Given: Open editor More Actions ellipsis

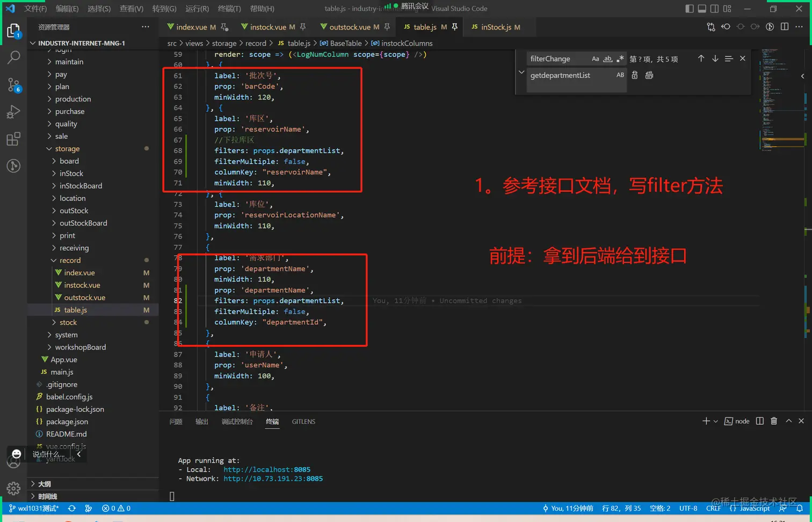Looking at the screenshot, I should tap(799, 27).
